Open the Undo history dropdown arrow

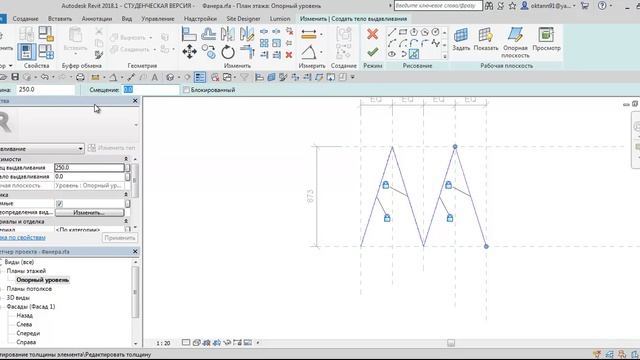53,77
